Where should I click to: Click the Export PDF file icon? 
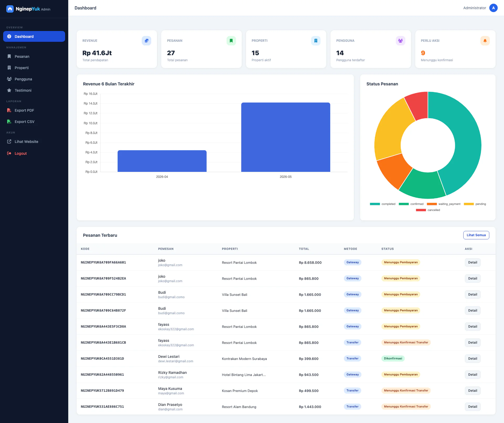click(x=9, y=110)
